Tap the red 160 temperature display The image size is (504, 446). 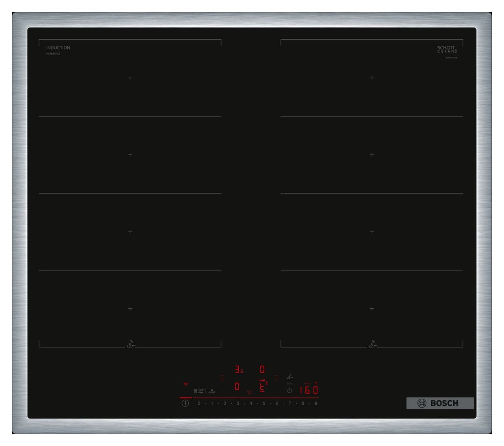309,390
